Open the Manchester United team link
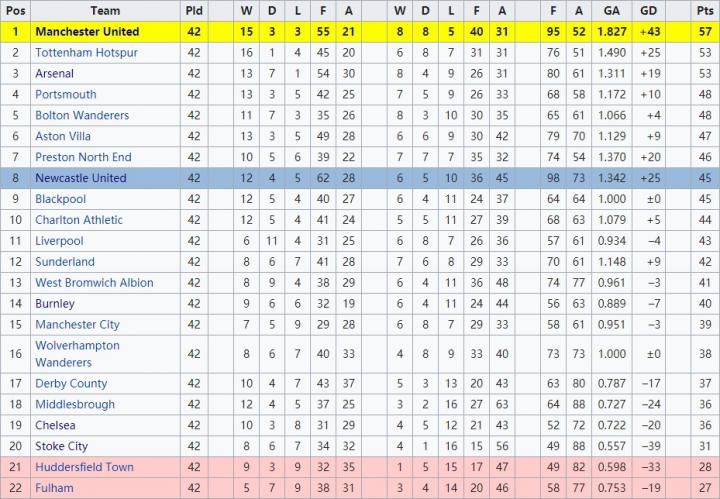 [87, 32]
